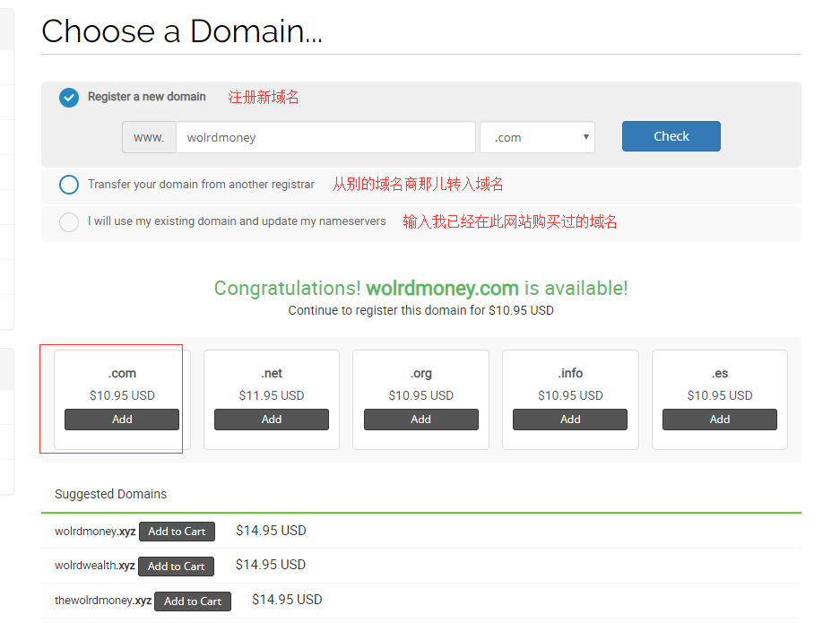Click the Suggested Domains heading
Screen dimensions: 840x623
click(x=110, y=494)
